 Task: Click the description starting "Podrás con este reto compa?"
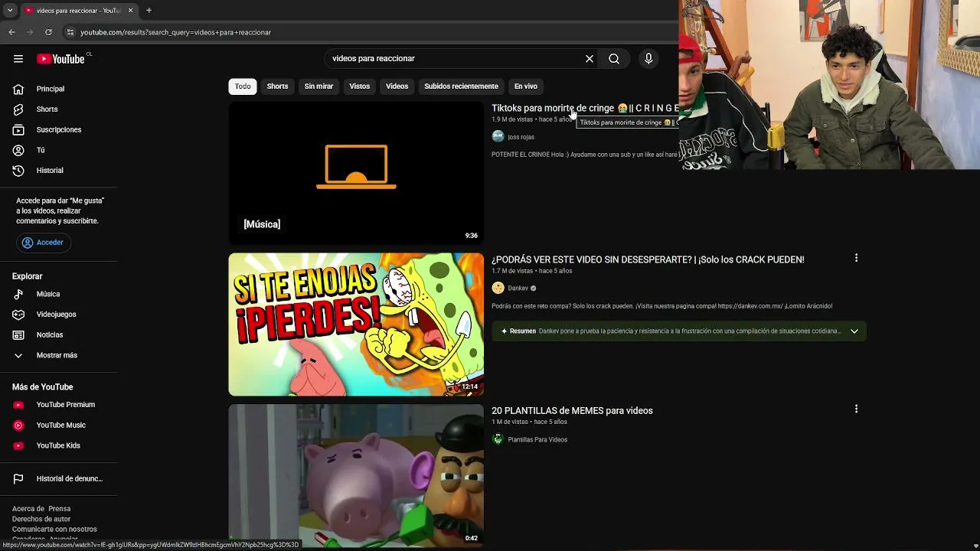pos(662,306)
